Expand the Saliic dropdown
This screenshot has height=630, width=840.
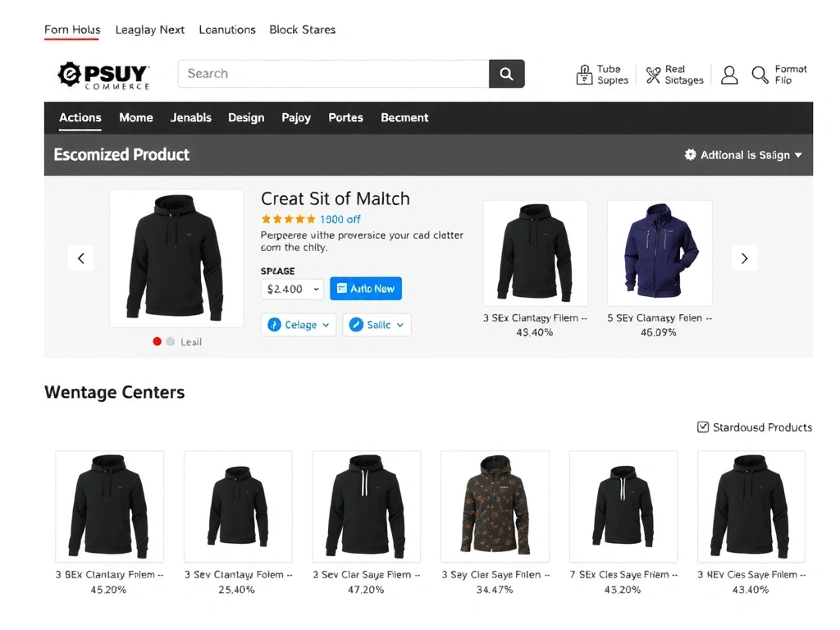377,325
